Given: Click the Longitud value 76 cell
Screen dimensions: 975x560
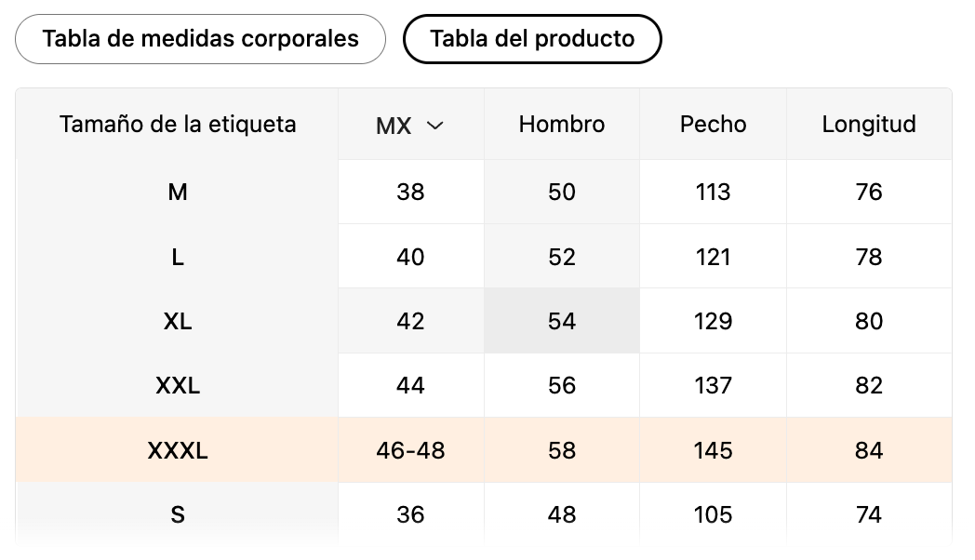Looking at the screenshot, I should pos(869,192).
